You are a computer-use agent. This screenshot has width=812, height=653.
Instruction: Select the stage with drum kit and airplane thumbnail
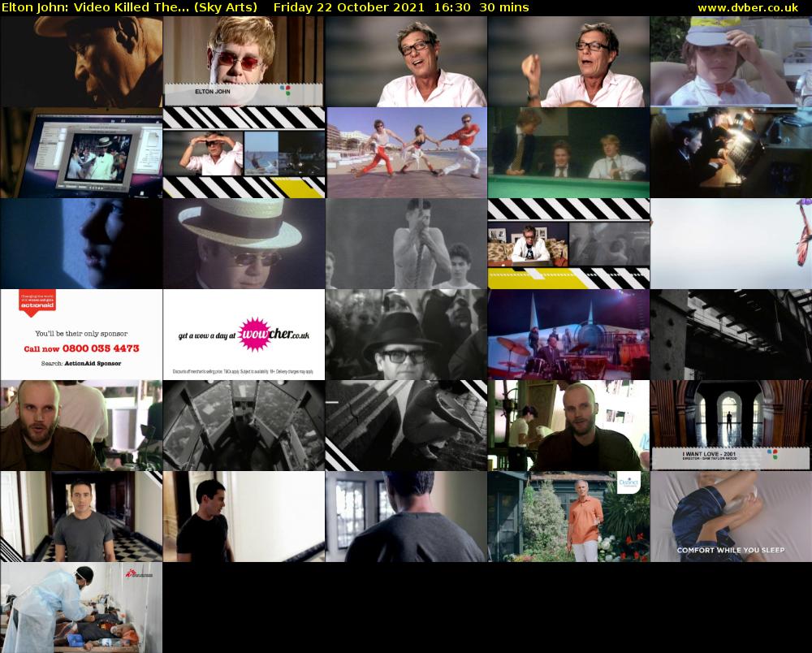point(568,335)
